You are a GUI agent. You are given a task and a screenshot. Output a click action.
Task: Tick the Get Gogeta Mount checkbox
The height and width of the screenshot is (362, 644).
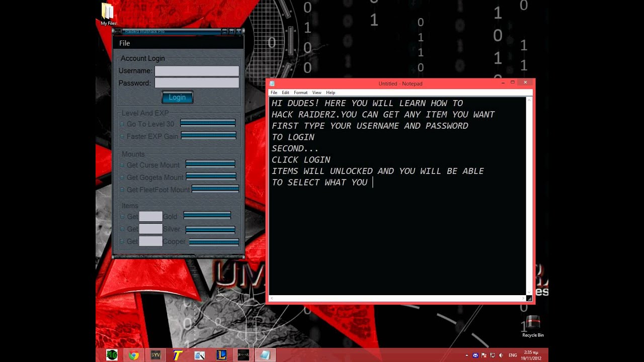(x=122, y=177)
